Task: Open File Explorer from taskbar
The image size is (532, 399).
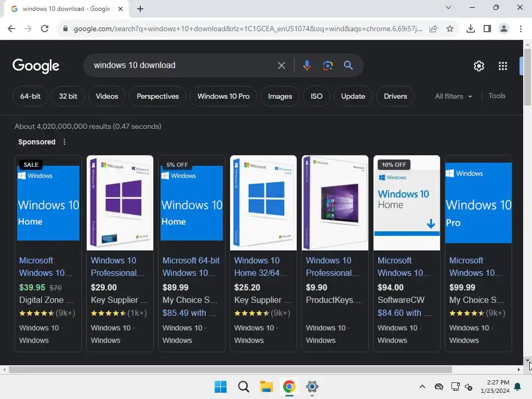Action: [267, 387]
